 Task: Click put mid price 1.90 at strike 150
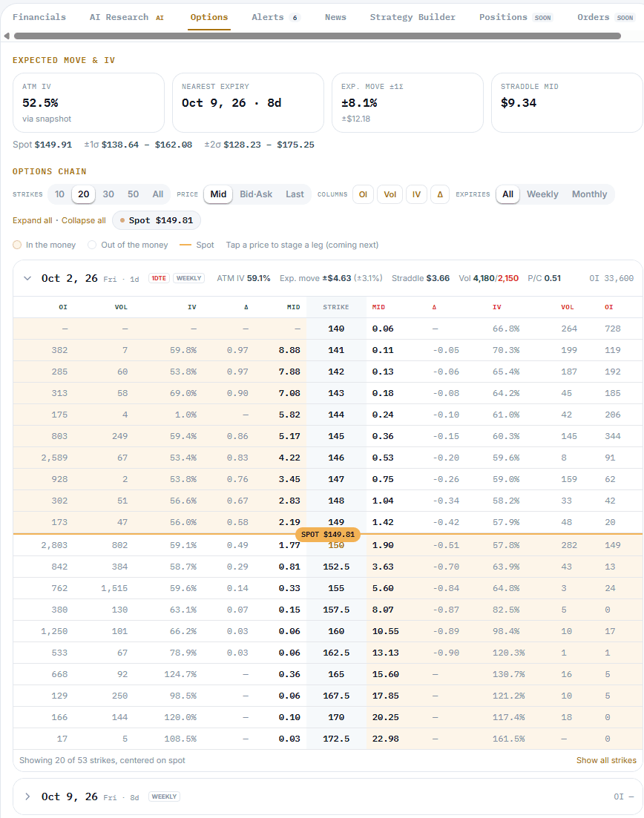point(383,545)
